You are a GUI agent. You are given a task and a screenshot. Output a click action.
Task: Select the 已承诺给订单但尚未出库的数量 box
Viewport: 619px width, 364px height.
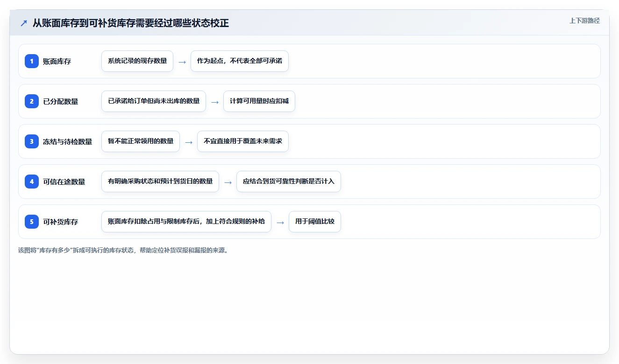(154, 101)
